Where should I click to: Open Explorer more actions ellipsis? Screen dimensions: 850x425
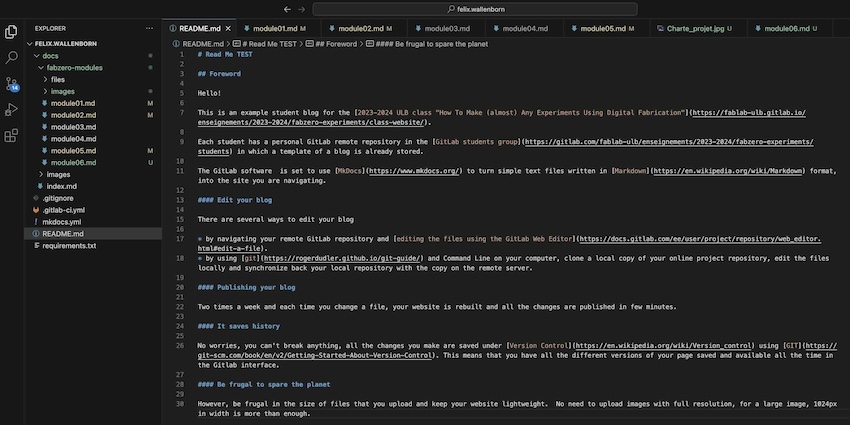point(150,28)
